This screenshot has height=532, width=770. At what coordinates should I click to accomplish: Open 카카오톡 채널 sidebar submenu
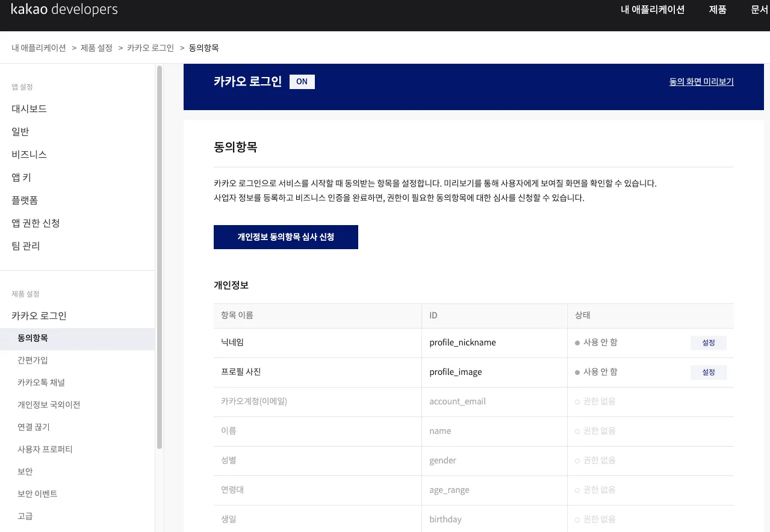41,383
